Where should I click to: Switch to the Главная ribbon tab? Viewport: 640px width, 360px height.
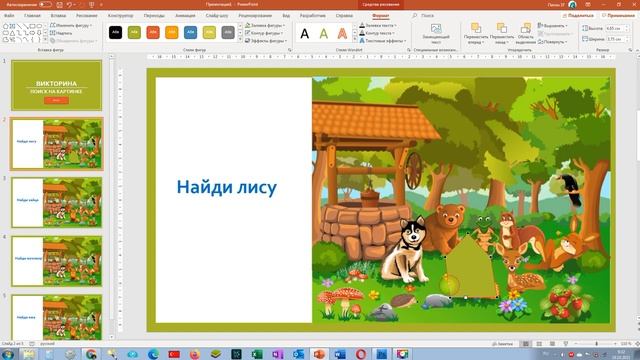pyautogui.click(x=32, y=16)
